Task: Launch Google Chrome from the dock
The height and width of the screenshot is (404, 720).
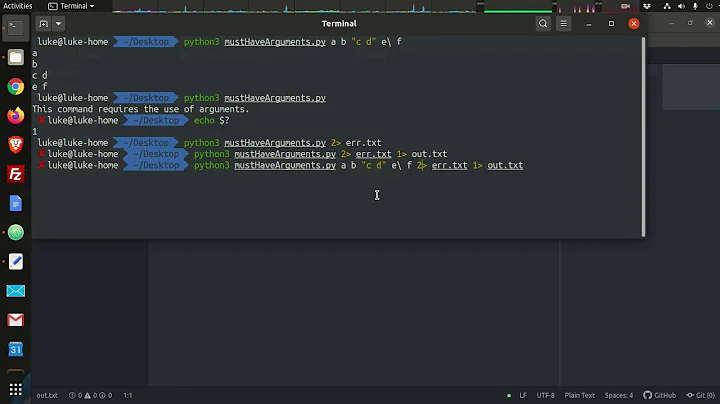Action: point(15,87)
